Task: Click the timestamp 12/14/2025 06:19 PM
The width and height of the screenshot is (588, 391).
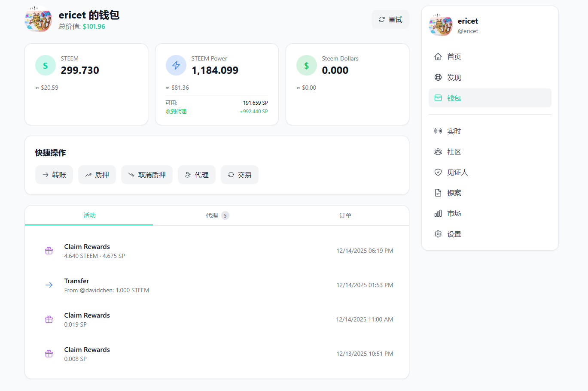Action: tap(365, 251)
